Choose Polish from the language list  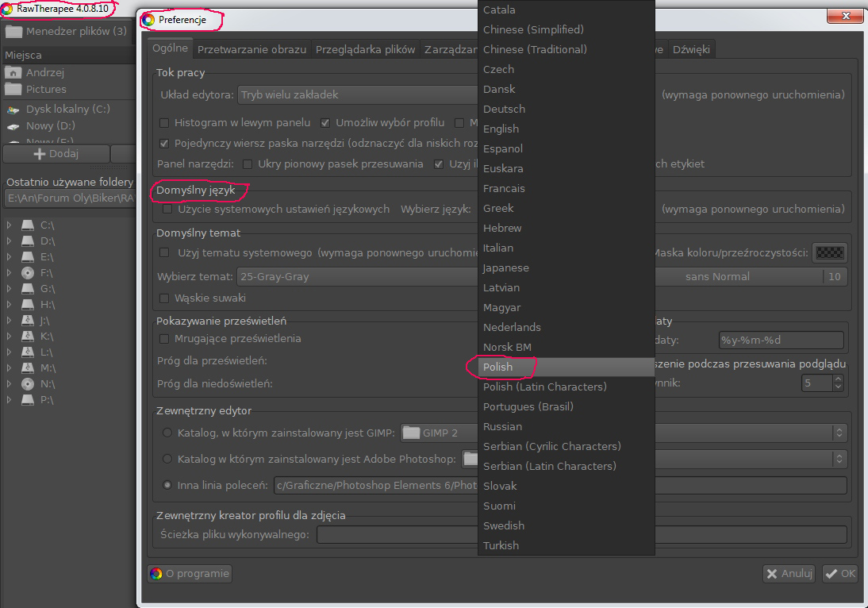pos(498,367)
